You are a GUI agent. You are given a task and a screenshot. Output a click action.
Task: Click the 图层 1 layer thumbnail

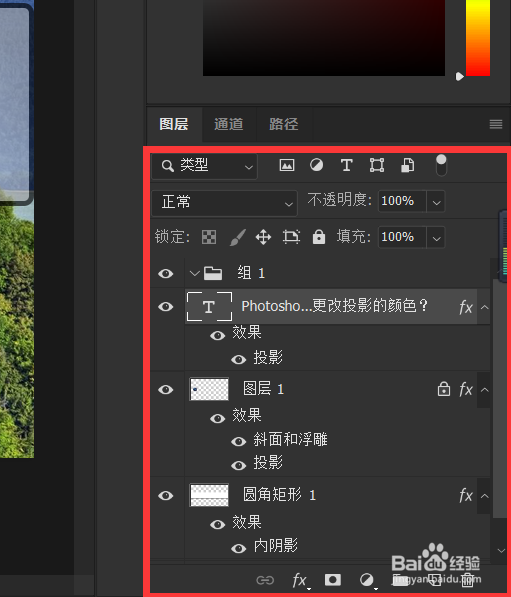point(209,389)
